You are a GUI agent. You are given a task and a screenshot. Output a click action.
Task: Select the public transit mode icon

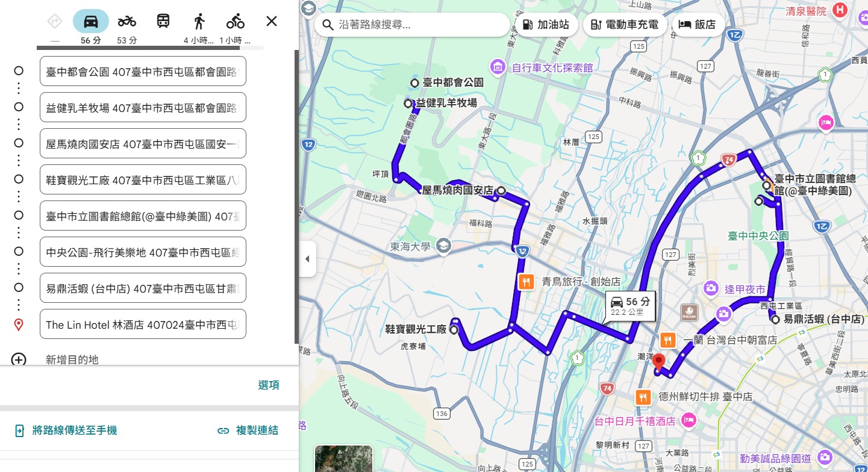[162, 20]
